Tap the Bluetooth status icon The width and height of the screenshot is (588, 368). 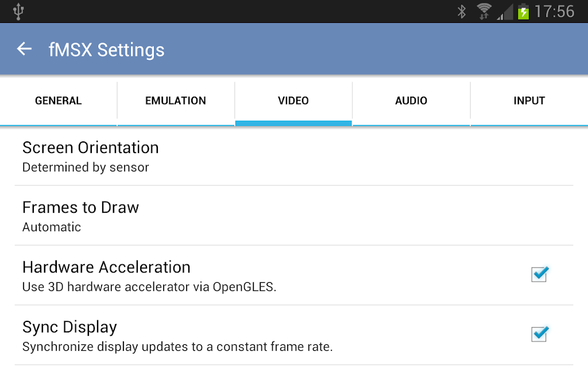(x=462, y=11)
